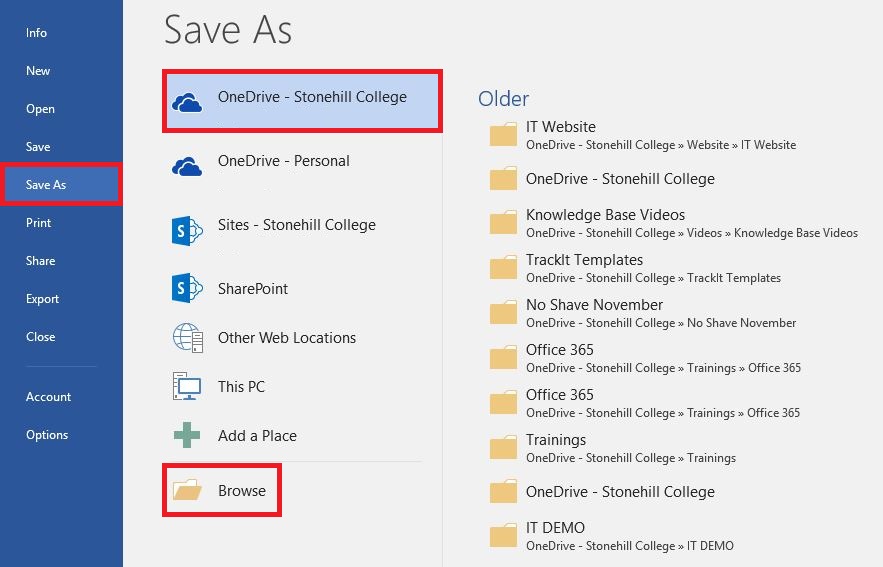Click the No Shave November folder icon
This screenshot has height=567, width=883.
[503, 312]
